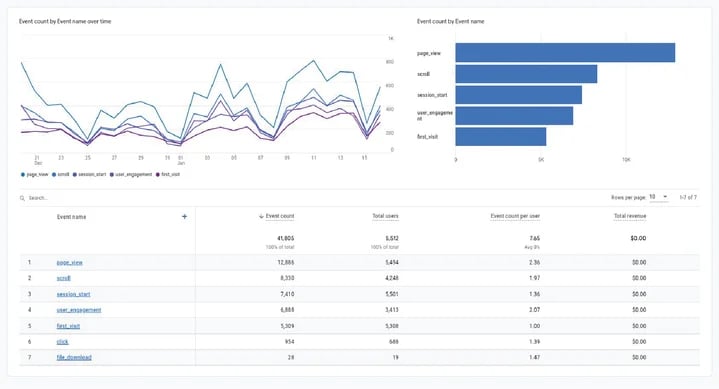The width and height of the screenshot is (719, 389).
Task: Click the 12,886 event count cell
Action: (x=286, y=262)
